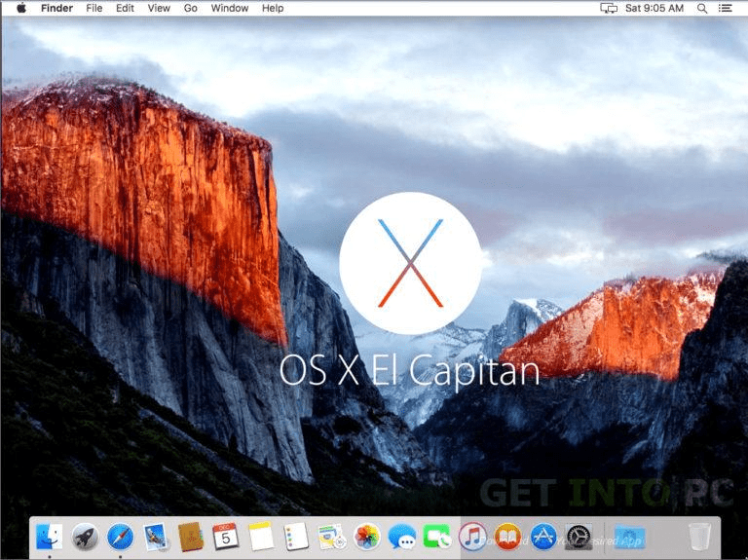
Task: Open the View menu
Action: click(x=159, y=8)
